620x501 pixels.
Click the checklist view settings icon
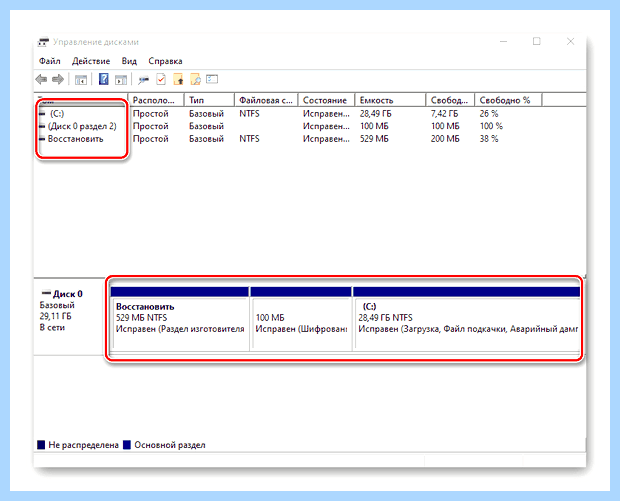click(x=212, y=79)
